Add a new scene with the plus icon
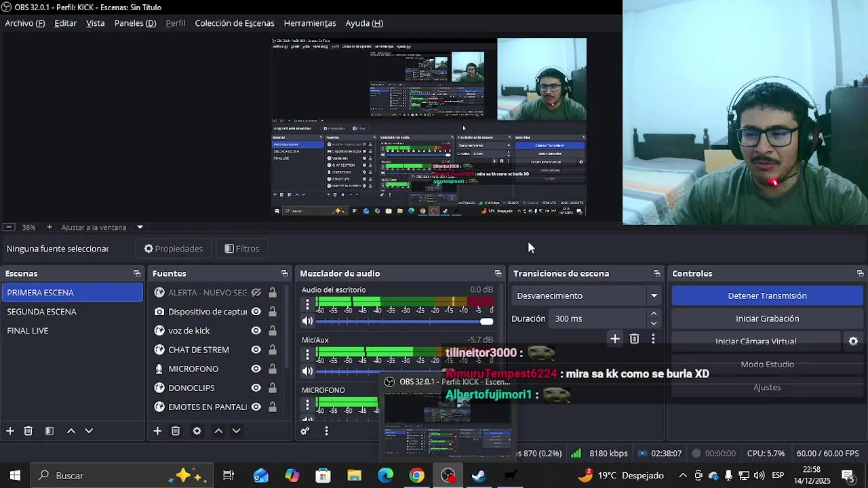 point(10,431)
